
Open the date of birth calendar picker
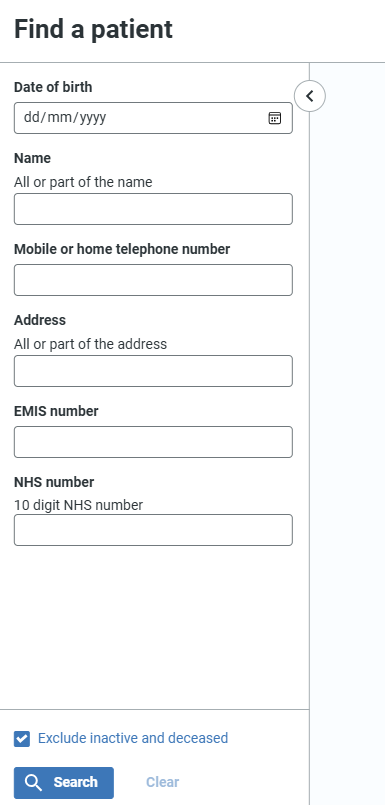(275, 118)
